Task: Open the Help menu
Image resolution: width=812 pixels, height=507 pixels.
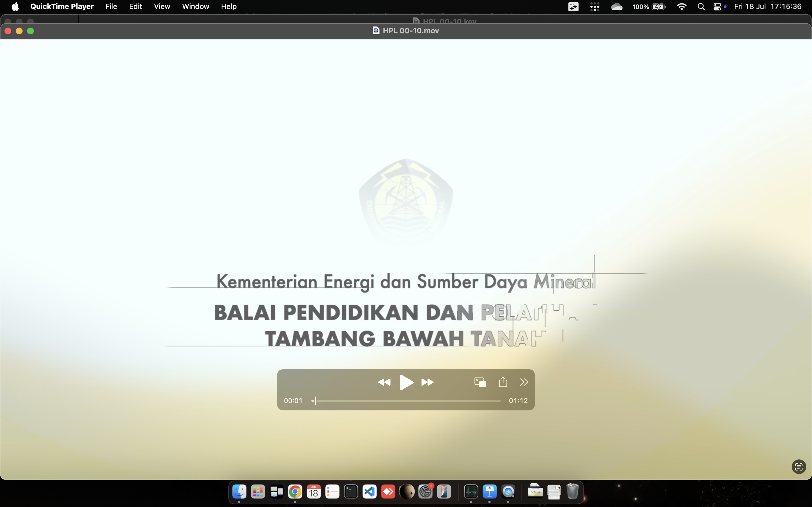Action: tap(228, 6)
